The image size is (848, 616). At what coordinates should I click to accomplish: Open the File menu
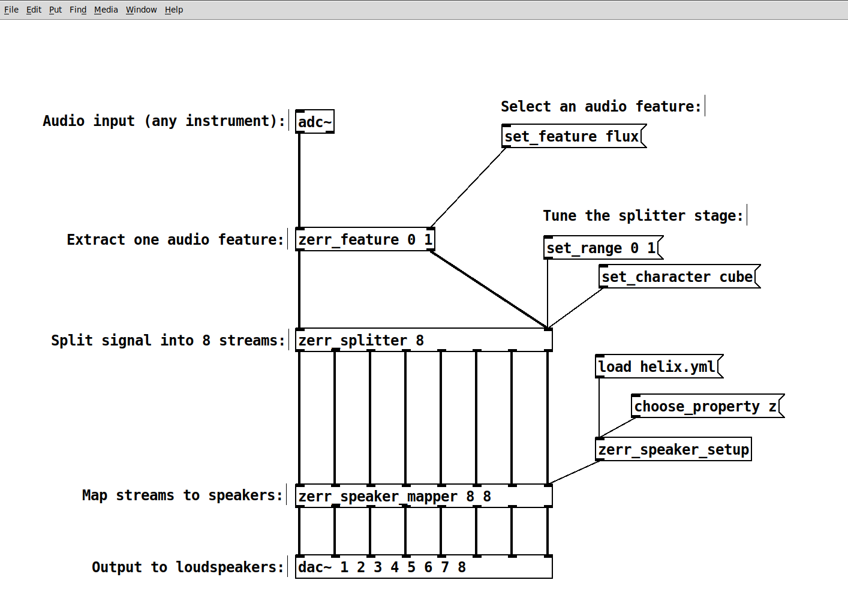coord(11,10)
